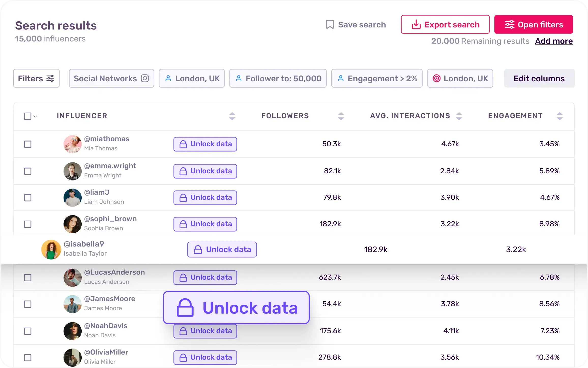This screenshot has height=368, width=588.
Task: Click the sliders icon in Open filters
Action: 509,25
